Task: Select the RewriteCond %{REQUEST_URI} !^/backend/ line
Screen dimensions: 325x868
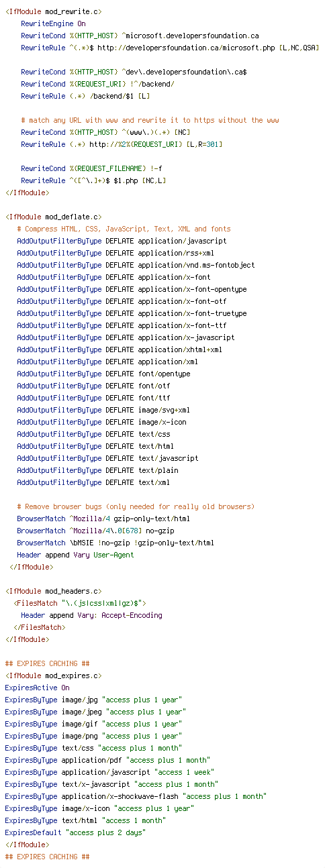Action: [x=97, y=84]
